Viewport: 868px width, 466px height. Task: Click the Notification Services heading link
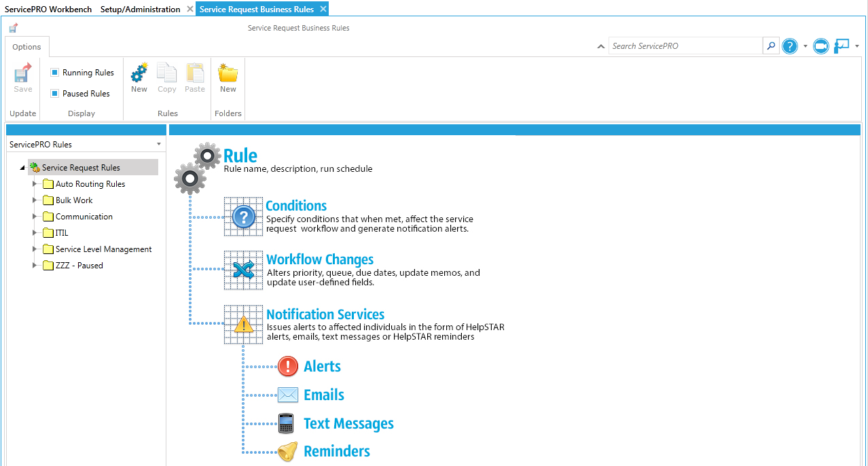pyautogui.click(x=325, y=315)
